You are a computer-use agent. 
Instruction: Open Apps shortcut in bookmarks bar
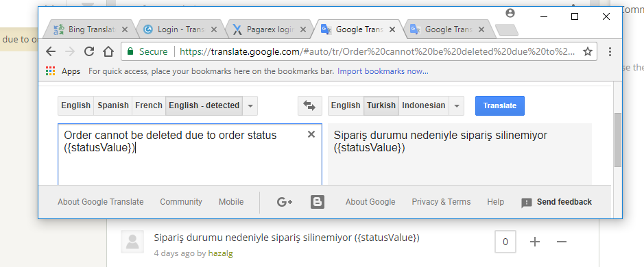point(63,71)
